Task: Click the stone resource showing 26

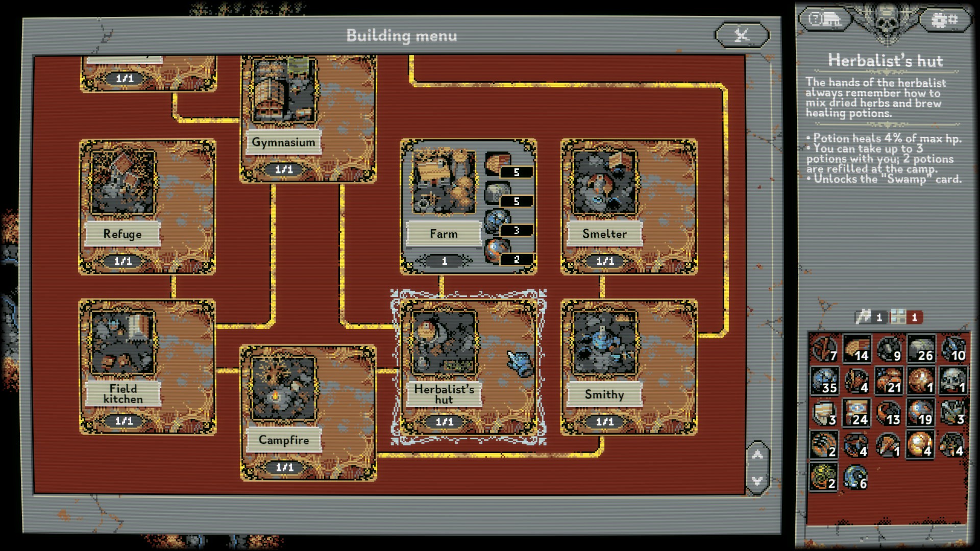Action: tap(920, 349)
